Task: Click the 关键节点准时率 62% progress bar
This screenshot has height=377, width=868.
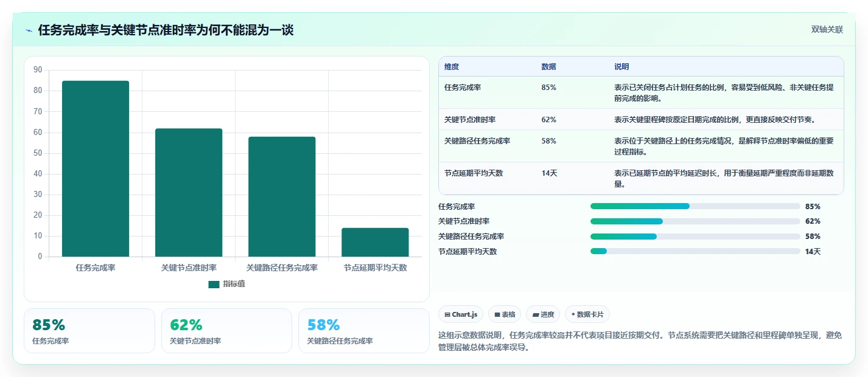Action: click(x=695, y=221)
